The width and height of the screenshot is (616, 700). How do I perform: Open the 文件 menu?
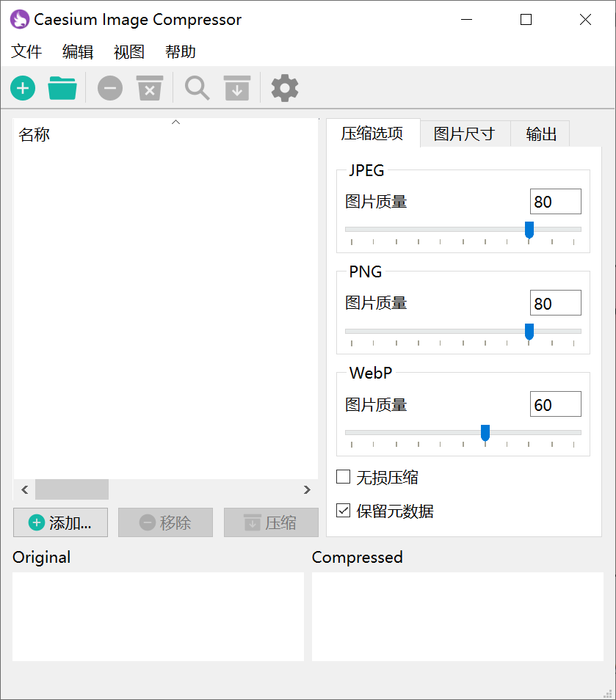pyautogui.click(x=26, y=51)
